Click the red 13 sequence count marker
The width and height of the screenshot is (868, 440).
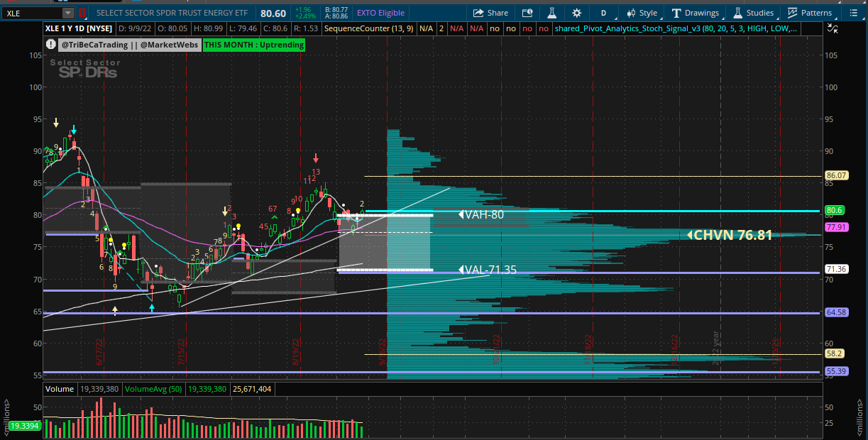(x=316, y=172)
